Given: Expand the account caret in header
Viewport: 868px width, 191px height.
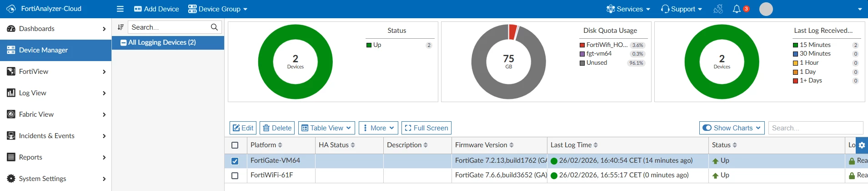Looking at the screenshot, I should coord(860,9).
